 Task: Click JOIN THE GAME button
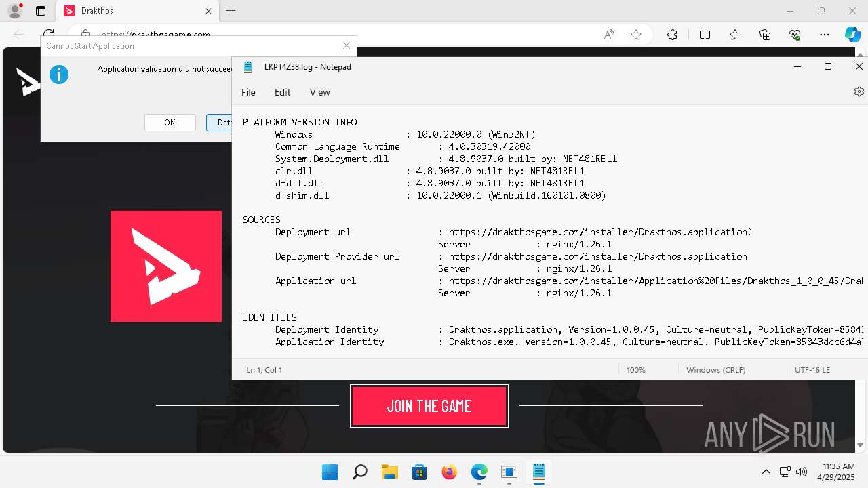coord(429,406)
